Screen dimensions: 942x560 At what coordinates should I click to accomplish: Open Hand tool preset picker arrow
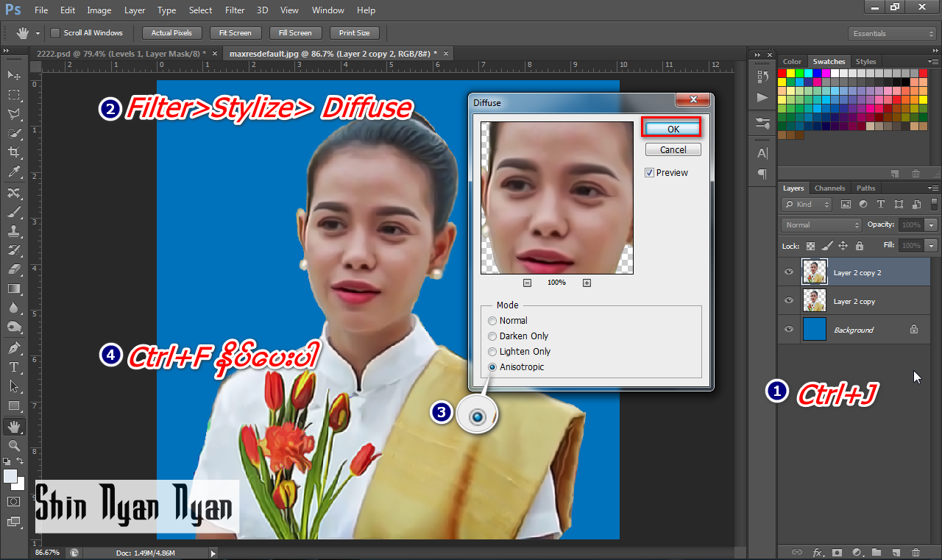(x=38, y=33)
